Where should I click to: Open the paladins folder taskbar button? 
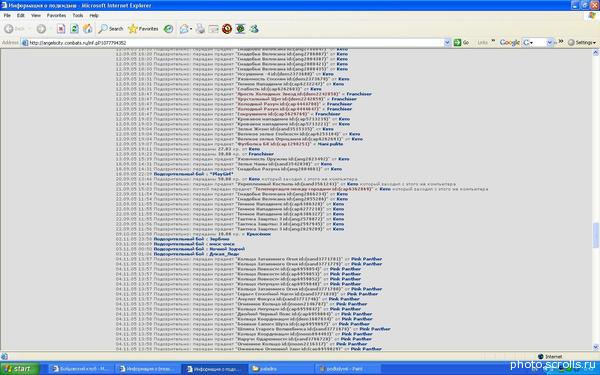(x=281, y=368)
